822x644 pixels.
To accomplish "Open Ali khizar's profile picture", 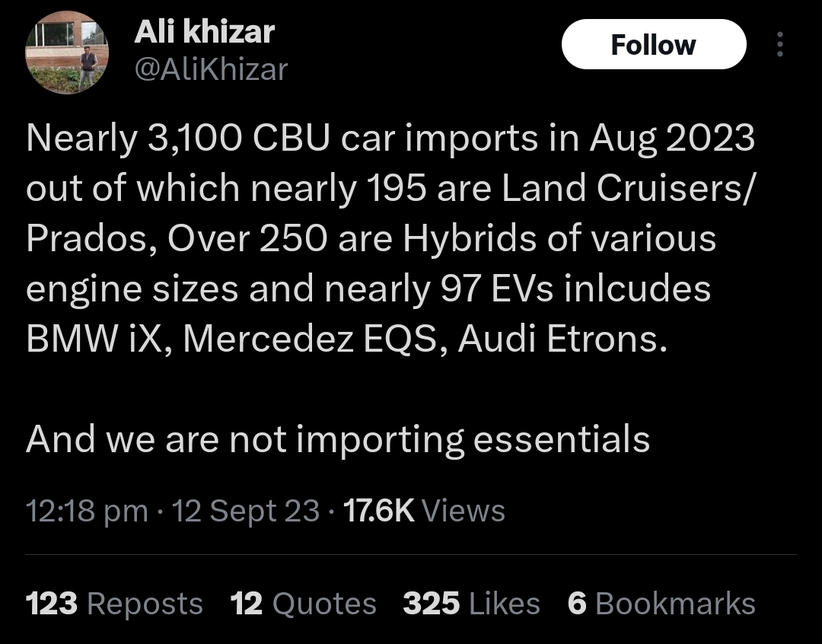I will 66,52.
